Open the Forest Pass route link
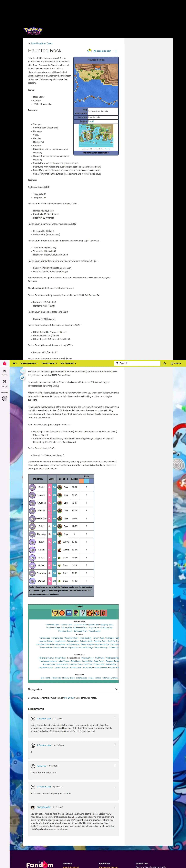This screenshot has width=186, height=868. (45, 638)
